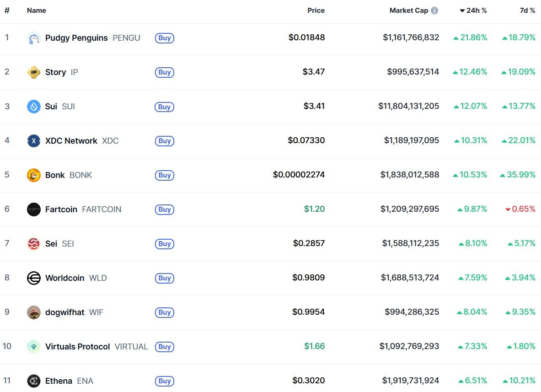Open the Worldcoin name link
This screenshot has width=541, height=392.
click(x=64, y=278)
